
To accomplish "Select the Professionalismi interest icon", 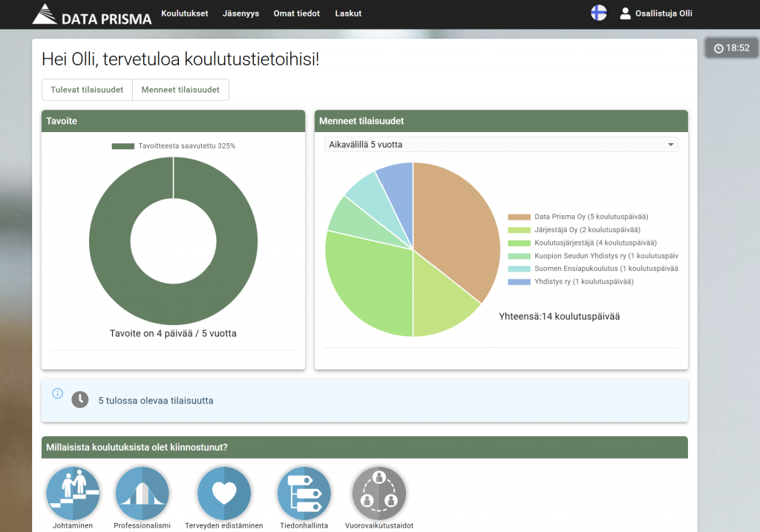I will (142, 493).
